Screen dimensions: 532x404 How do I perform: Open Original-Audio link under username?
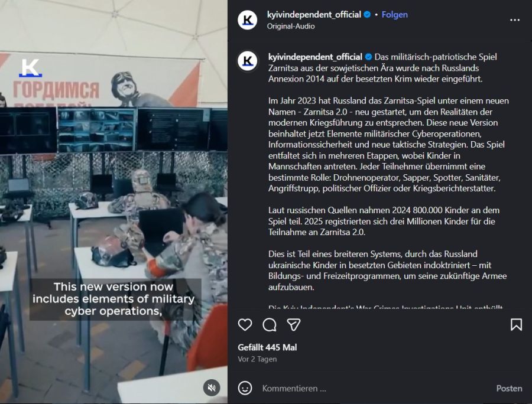(x=291, y=26)
